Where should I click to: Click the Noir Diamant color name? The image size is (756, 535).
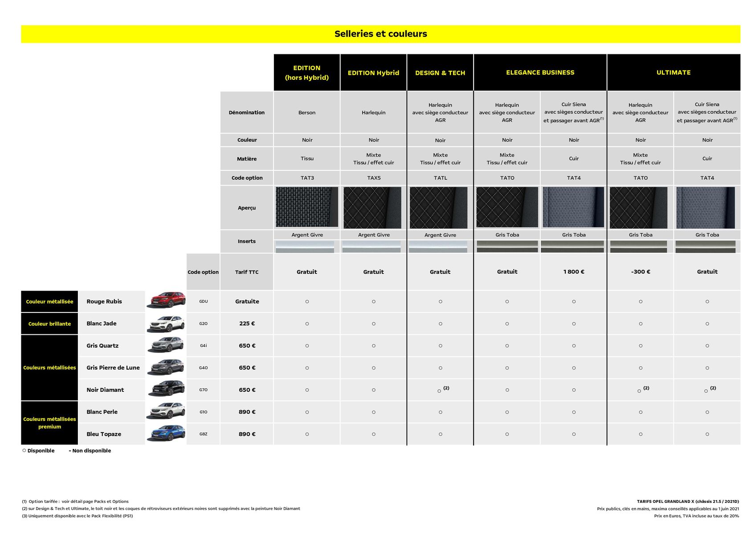[x=105, y=390]
